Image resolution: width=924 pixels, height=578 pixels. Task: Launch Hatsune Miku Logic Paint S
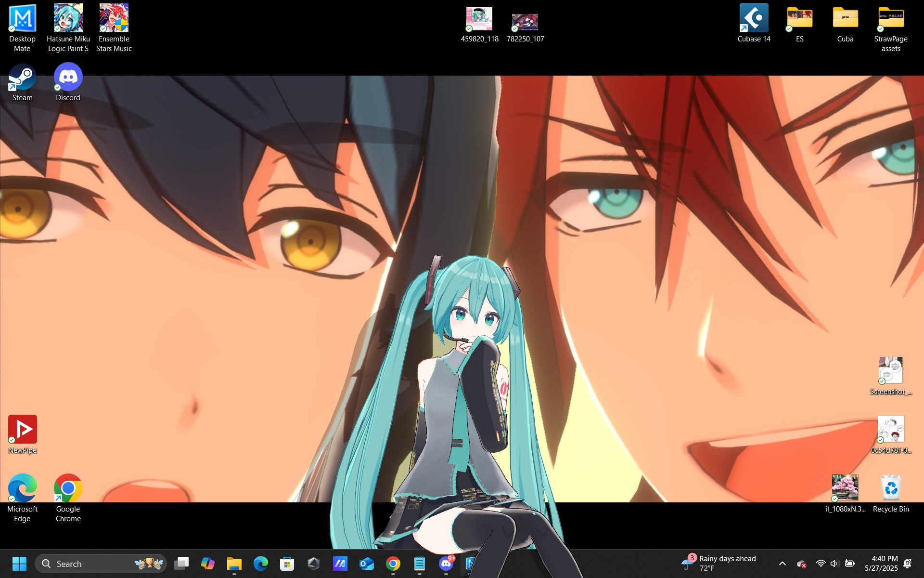[68, 28]
